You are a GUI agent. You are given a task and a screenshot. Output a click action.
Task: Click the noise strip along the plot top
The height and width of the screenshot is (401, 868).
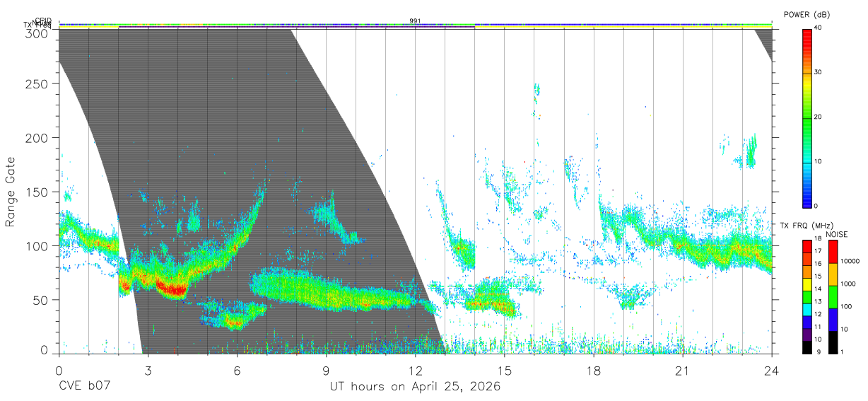point(415,24)
